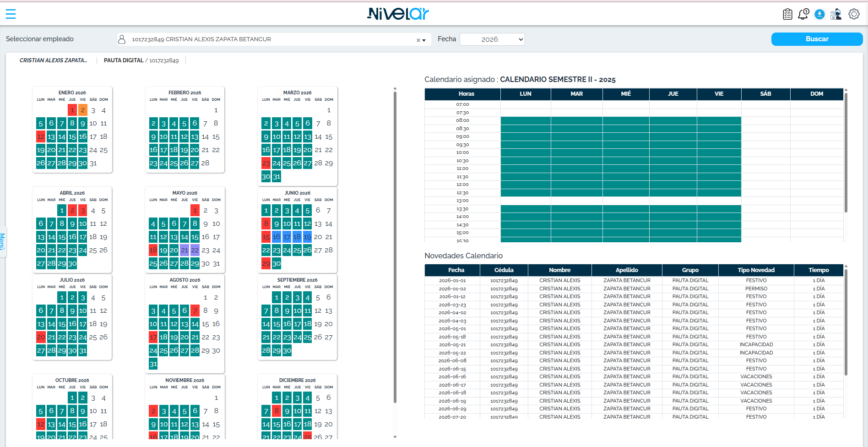
Task: Select January 2 orange day cell
Action: [x=82, y=110]
